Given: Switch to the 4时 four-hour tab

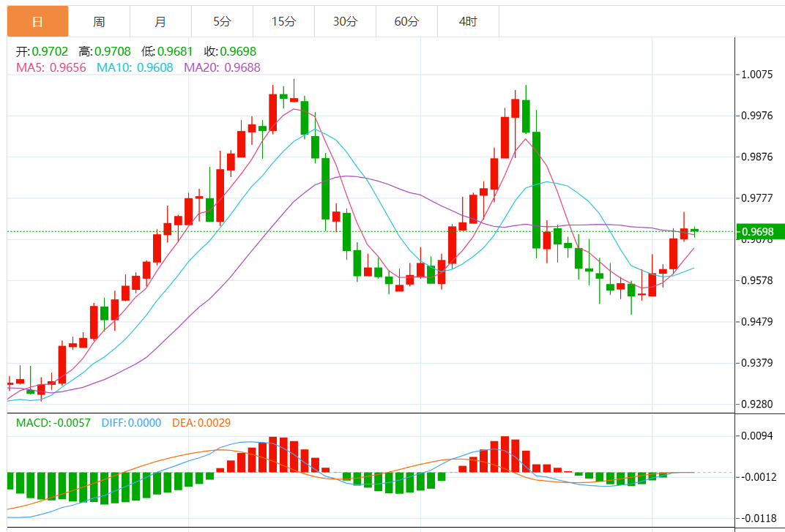Looking at the screenshot, I should pos(468,22).
